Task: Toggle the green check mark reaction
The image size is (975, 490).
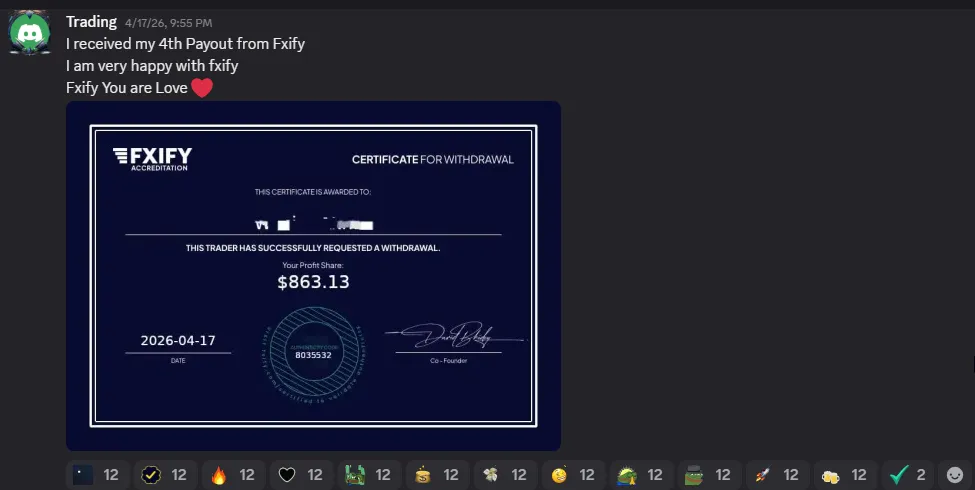Action: tap(907, 475)
